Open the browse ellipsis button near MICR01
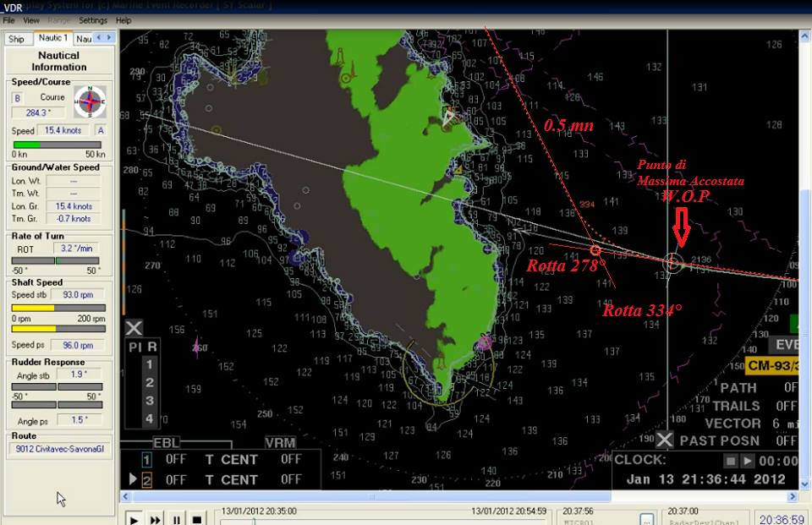Viewport: 812px width, 525px height. (x=646, y=518)
